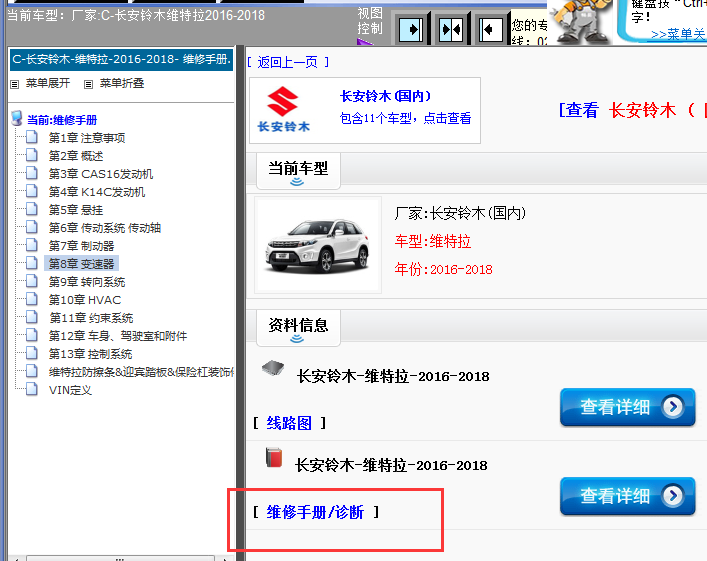The image size is (707, 561).
Task: Open chapter 第10章 HVAC
Action: pos(85,300)
